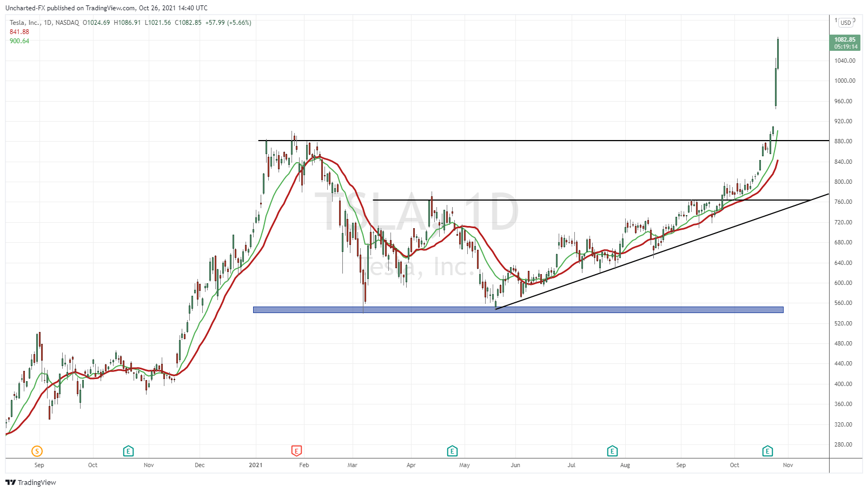
Task: Click the split event marker near Sep
Action: point(37,451)
